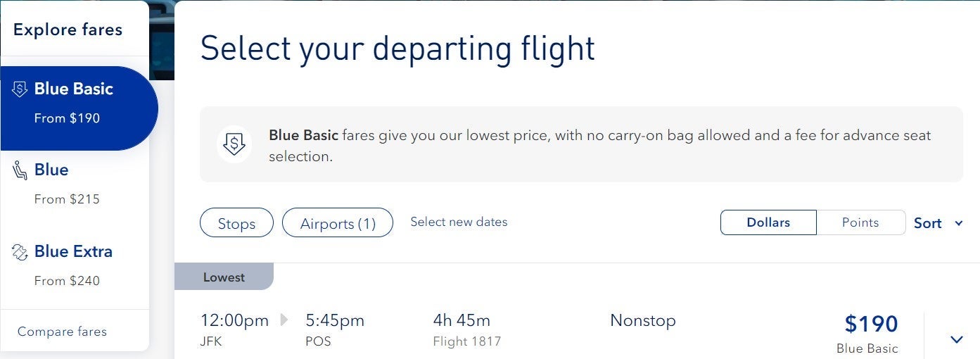Click the Blue Basic price-tag icon in sidebar

coord(20,89)
